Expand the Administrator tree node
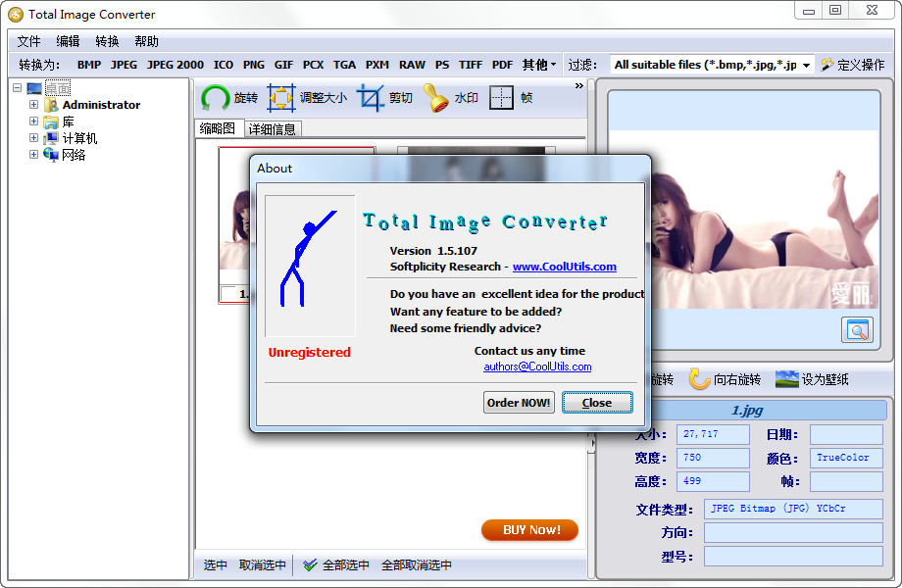 click(33, 105)
